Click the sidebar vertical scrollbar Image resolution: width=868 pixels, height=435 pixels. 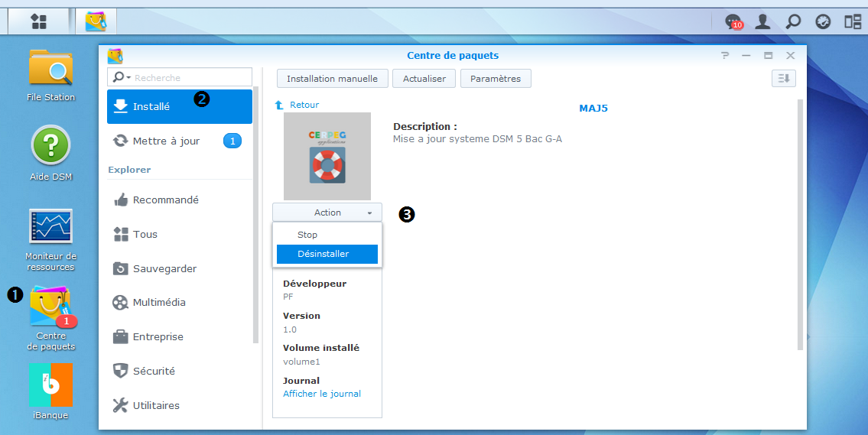[255, 215]
